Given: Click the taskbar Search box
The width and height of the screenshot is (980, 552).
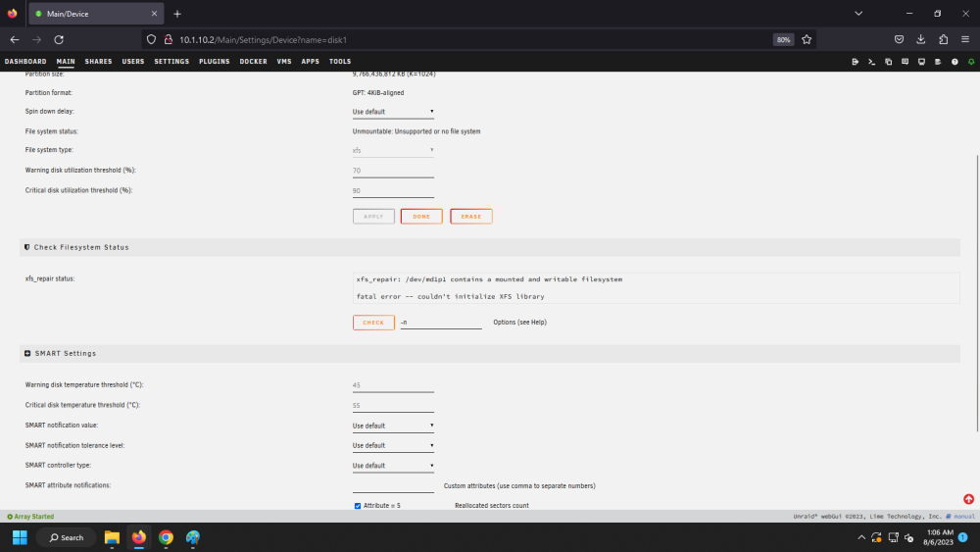Looking at the screenshot, I should [x=67, y=537].
